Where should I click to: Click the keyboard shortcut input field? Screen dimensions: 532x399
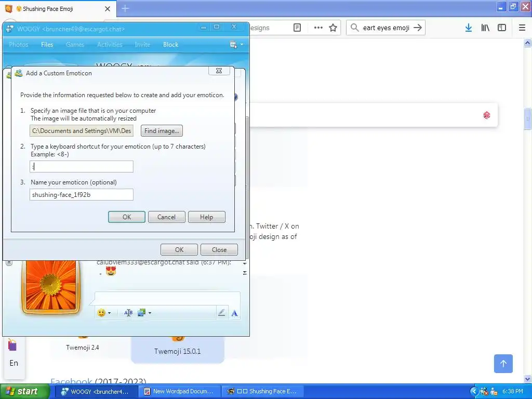82,167
